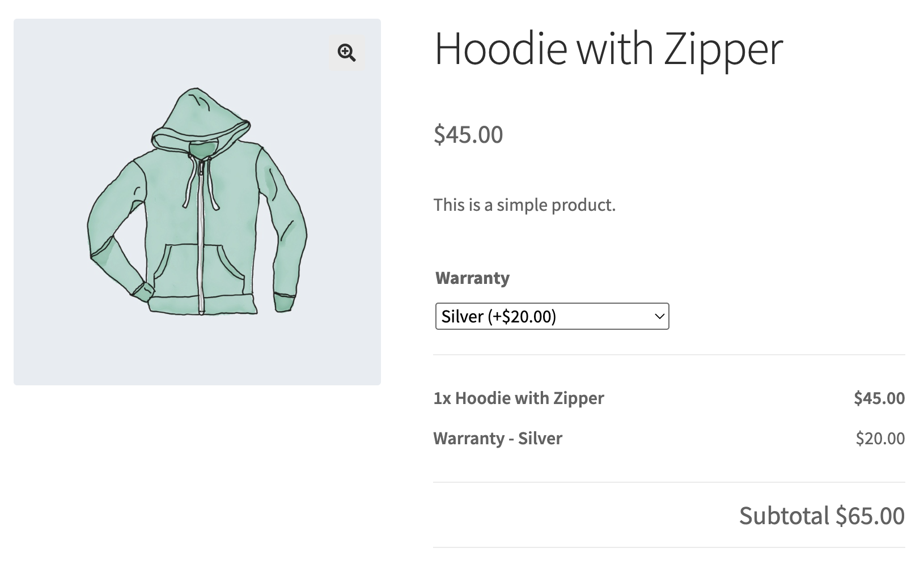Click the $45.00 price below the title

click(468, 135)
